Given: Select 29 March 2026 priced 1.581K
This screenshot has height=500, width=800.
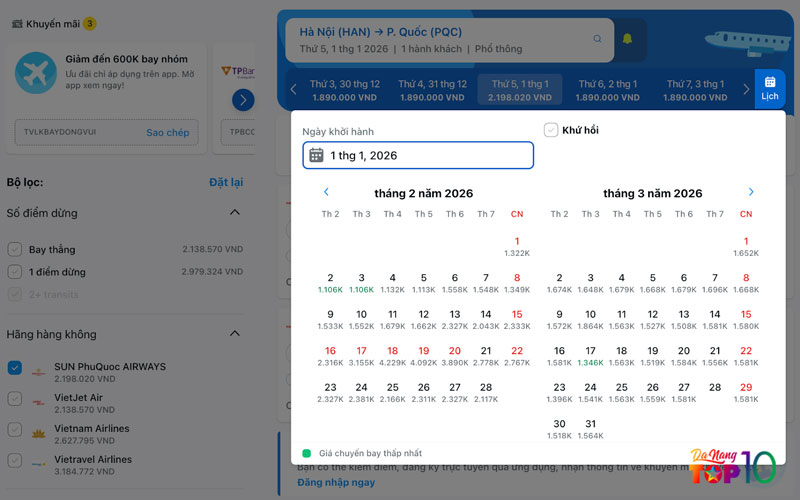Looking at the screenshot, I should (x=746, y=393).
